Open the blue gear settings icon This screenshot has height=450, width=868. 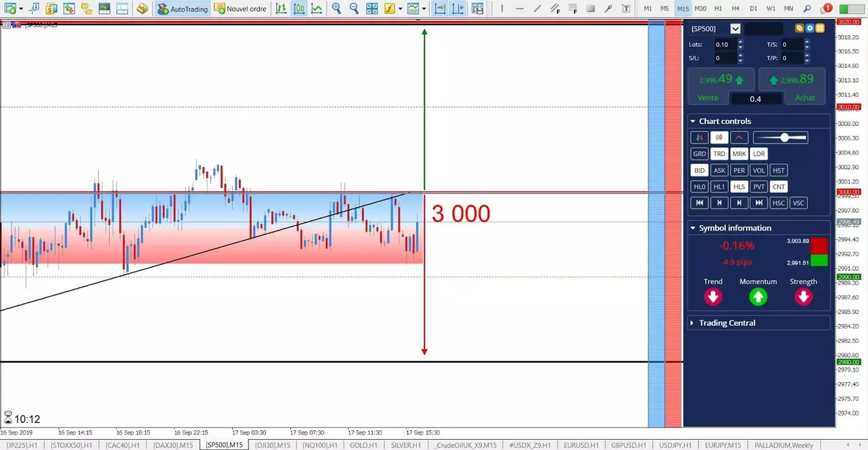[810, 28]
